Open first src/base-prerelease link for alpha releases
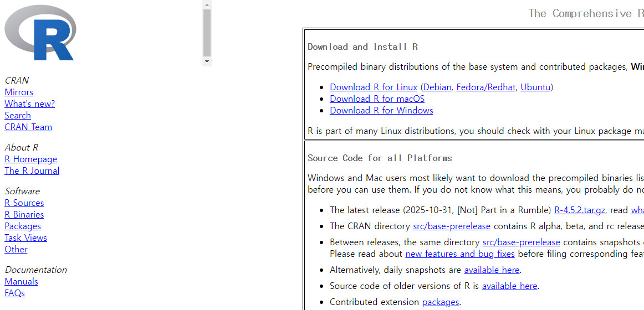This screenshot has width=644, height=310. point(451,226)
